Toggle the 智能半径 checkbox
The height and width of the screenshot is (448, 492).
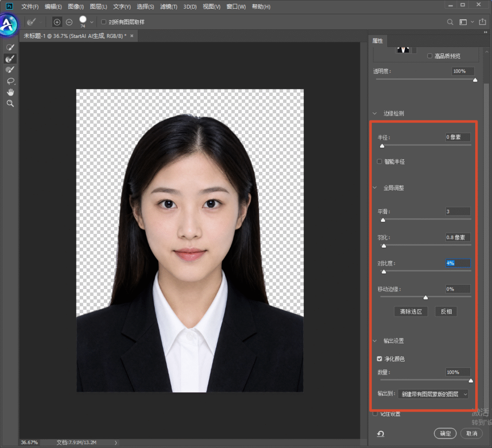(x=380, y=161)
